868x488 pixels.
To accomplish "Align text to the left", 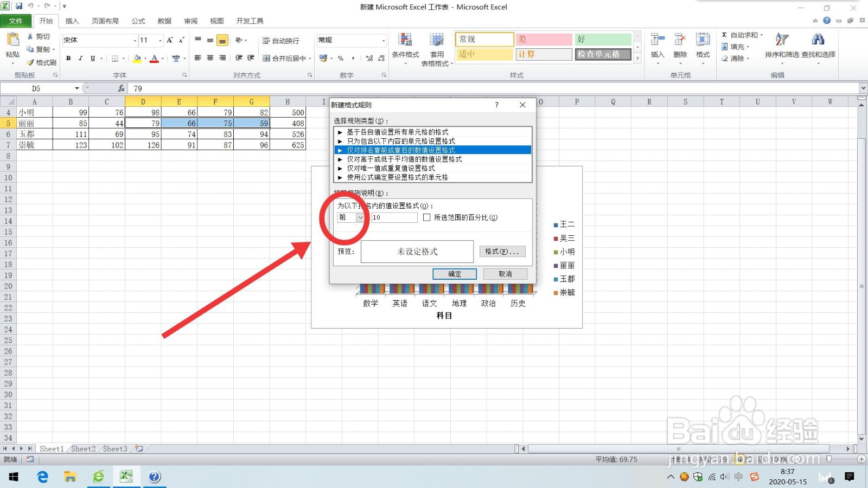I will [198, 58].
